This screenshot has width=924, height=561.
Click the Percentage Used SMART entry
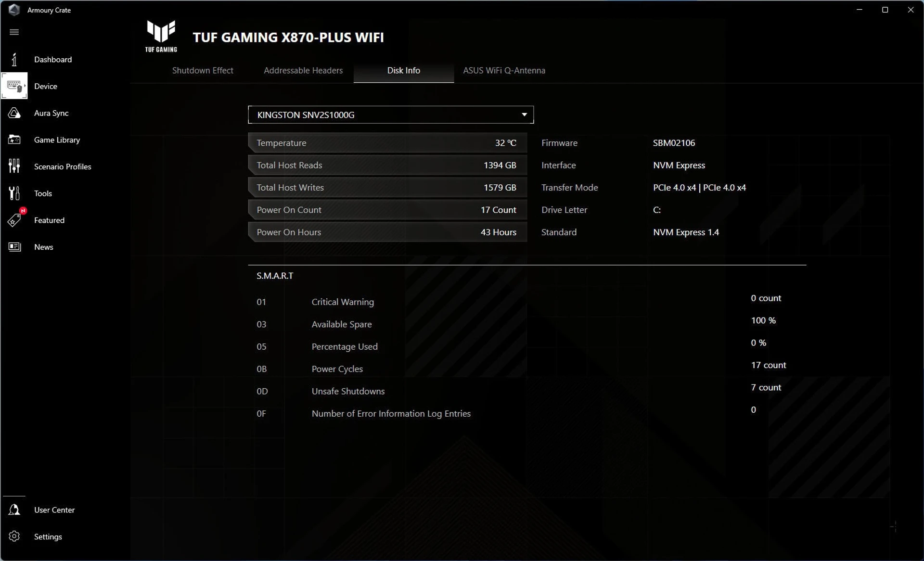345,346
